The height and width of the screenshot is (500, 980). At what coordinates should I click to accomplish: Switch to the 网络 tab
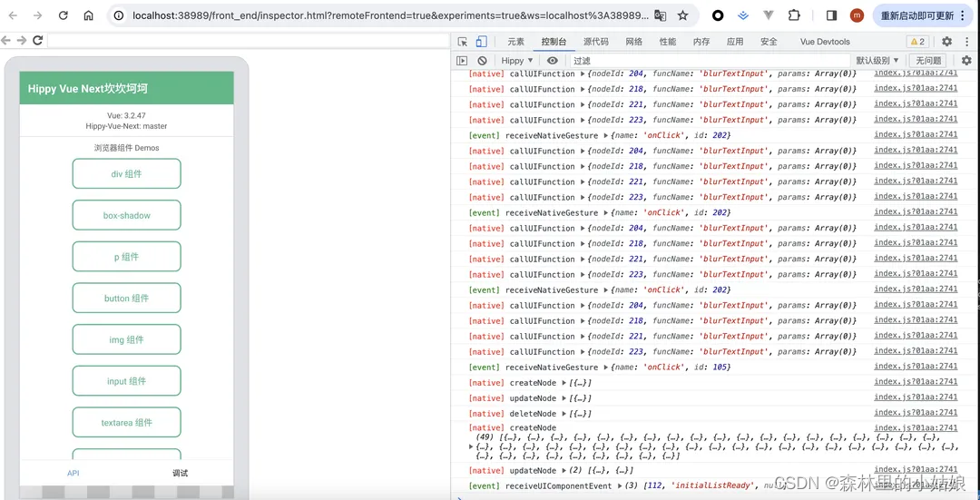[633, 42]
